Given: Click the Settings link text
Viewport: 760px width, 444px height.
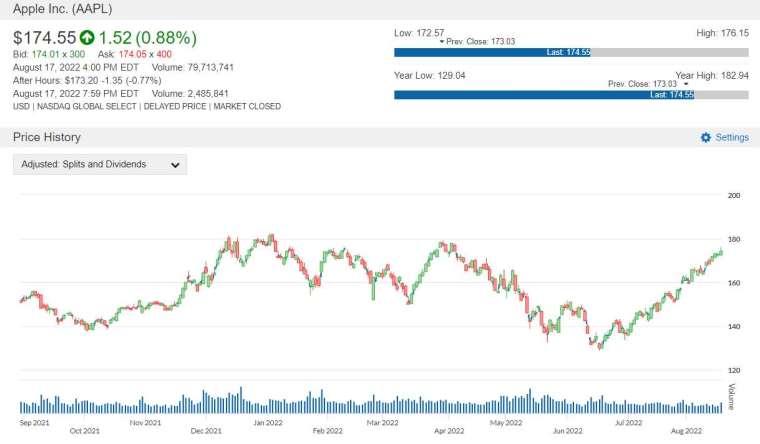Looking at the screenshot, I should coord(732,137).
